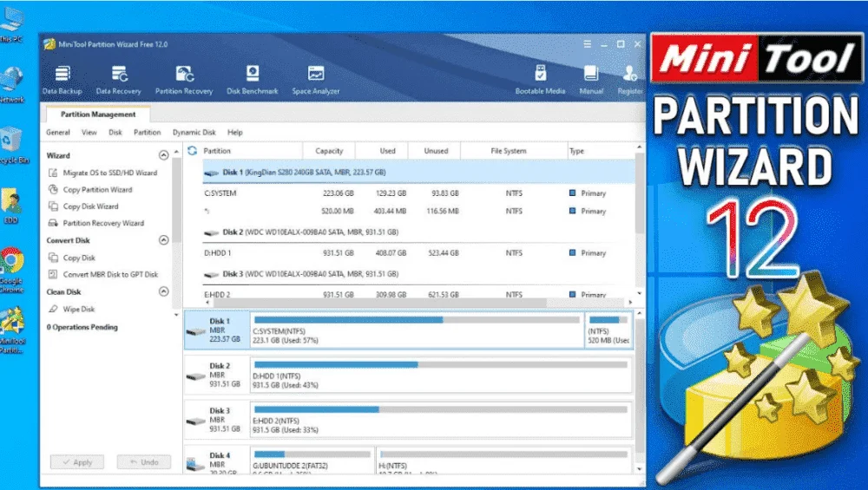Open the Space Analyzer tool

316,80
